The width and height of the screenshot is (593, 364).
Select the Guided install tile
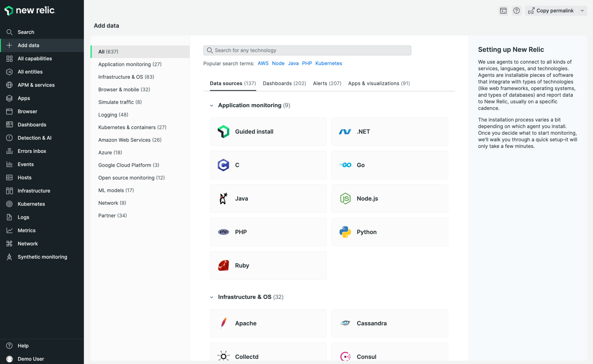[267, 132]
